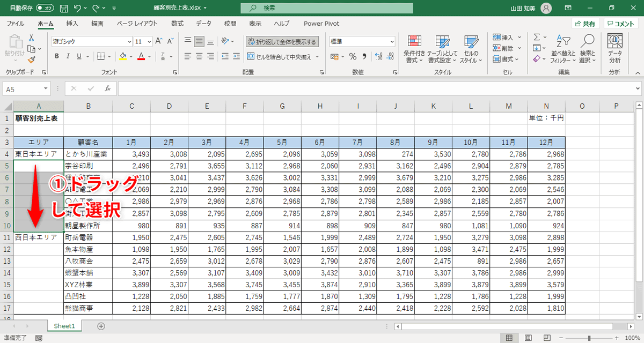Screen dimensions: 644x343
Task: Switch to the 数式 tab
Action: [x=177, y=24]
